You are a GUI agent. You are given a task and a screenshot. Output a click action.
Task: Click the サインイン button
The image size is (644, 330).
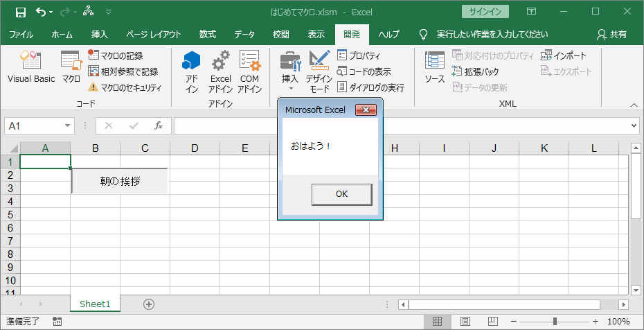click(485, 12)
